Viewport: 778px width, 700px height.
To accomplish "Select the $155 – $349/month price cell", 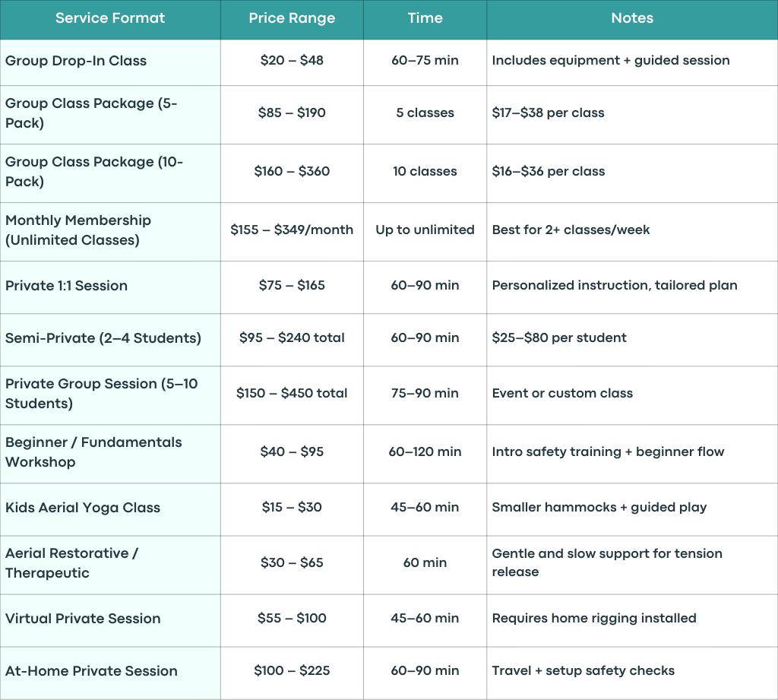I will click(x=292, y=230).
